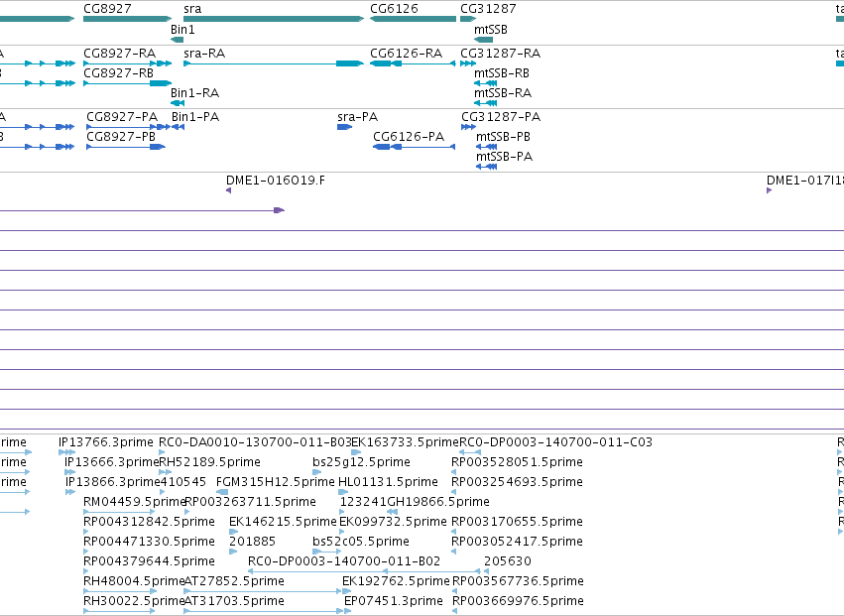The height and width of the screenshot is (616, 844).
Task: Select transcript Bin1-RA
Action: pos(178,103)
